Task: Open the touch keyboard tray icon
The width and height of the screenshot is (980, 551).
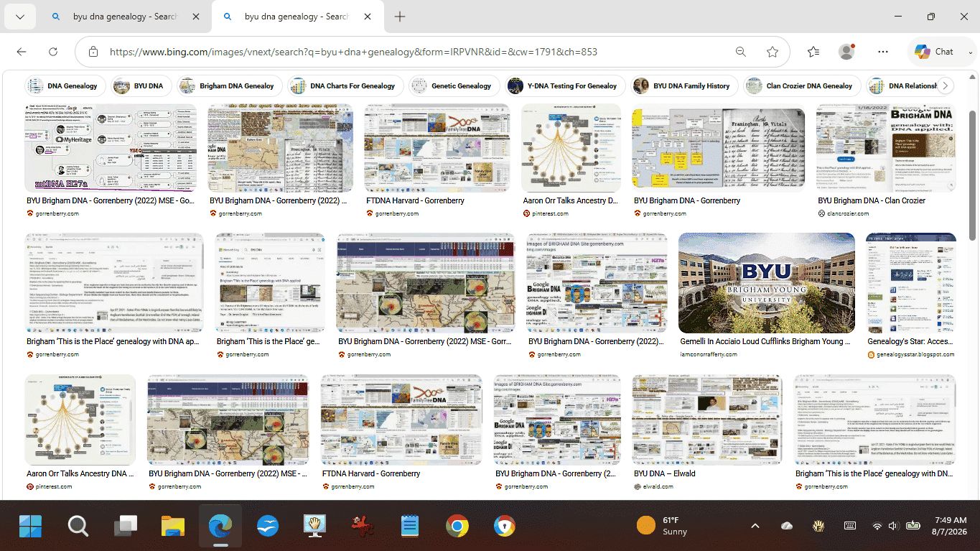Action: pos(850,526)
